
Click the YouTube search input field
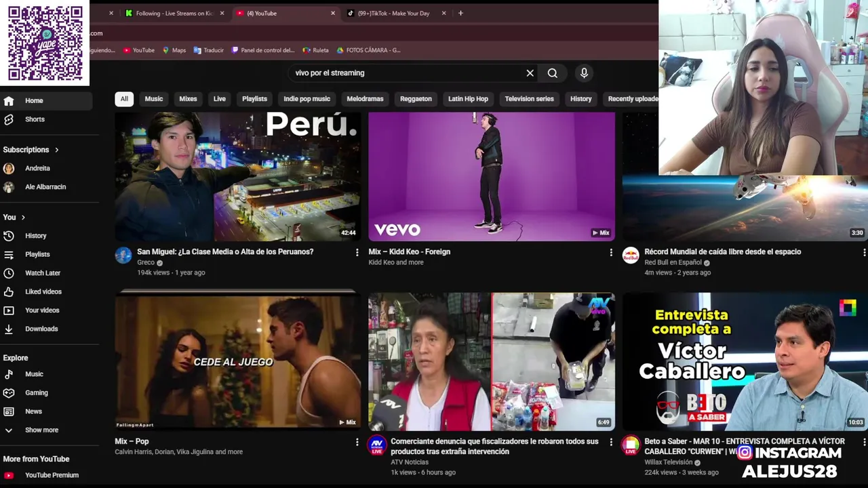407,73
